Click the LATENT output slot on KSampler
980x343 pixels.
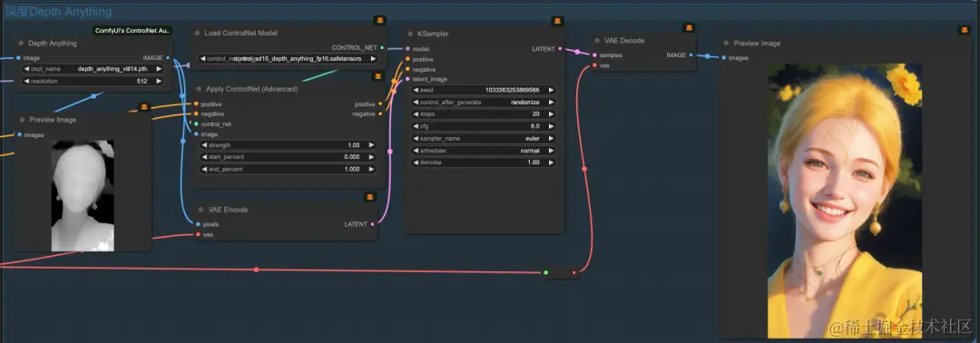tap(560, 49)
